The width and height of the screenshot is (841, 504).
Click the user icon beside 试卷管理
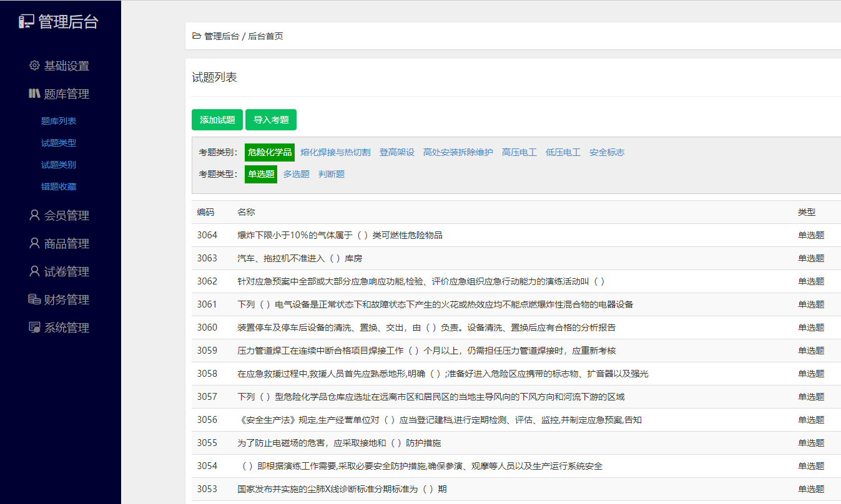coord(34,271)
